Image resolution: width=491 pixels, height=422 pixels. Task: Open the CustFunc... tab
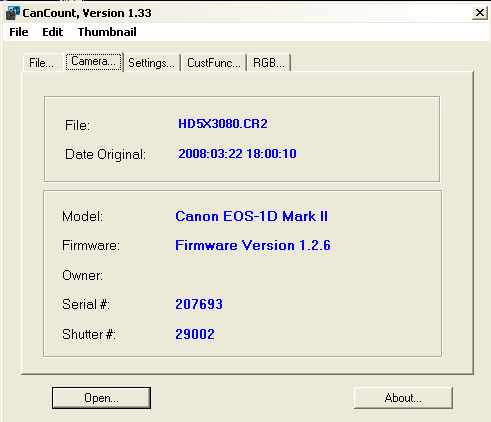click(214, 63)
